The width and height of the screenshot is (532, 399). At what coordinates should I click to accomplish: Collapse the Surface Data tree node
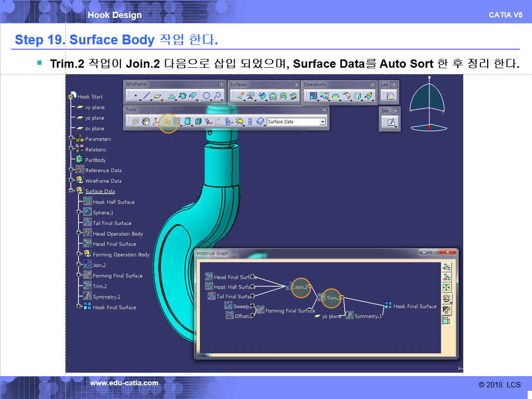[x=71, y=191]
